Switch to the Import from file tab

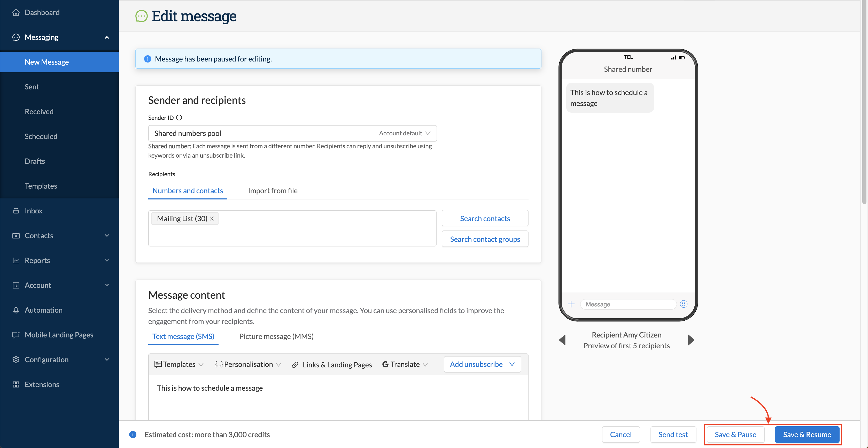pos(273,190)
